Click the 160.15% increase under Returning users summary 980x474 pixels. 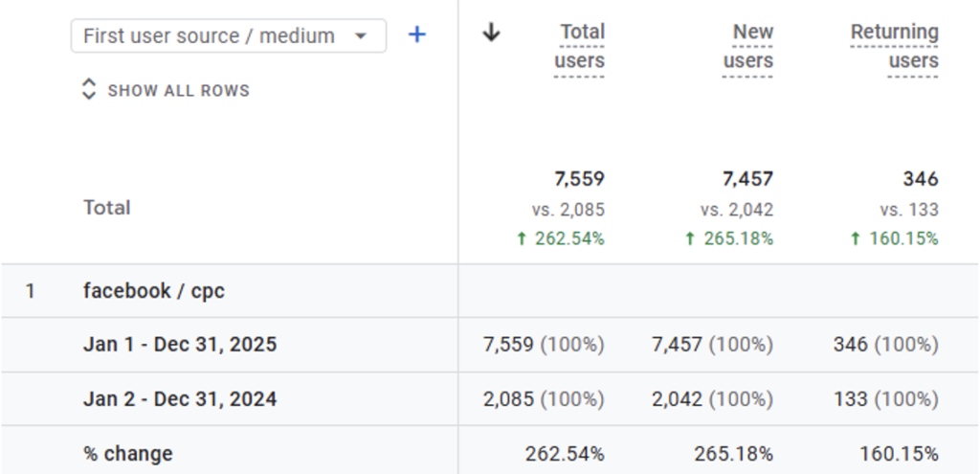pyautogui.click(x=894, y=239)
